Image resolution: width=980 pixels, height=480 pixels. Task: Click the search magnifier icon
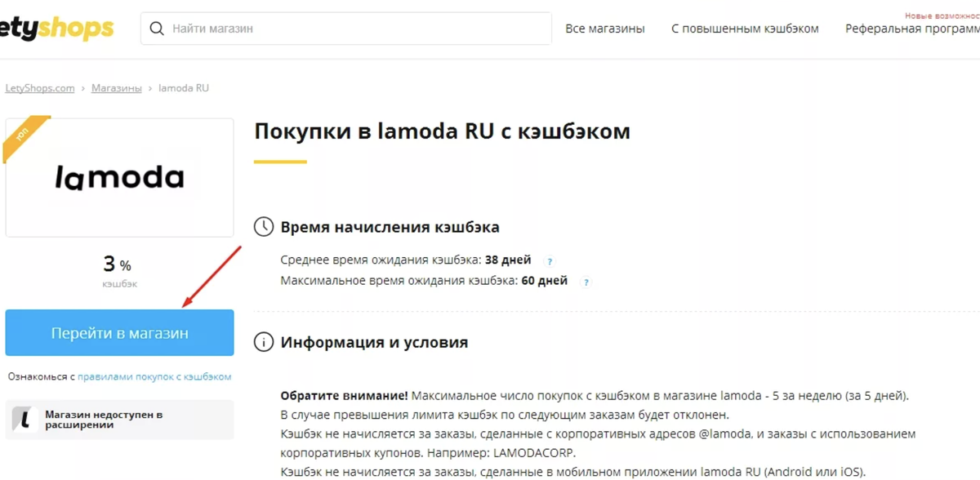point(157,29)
